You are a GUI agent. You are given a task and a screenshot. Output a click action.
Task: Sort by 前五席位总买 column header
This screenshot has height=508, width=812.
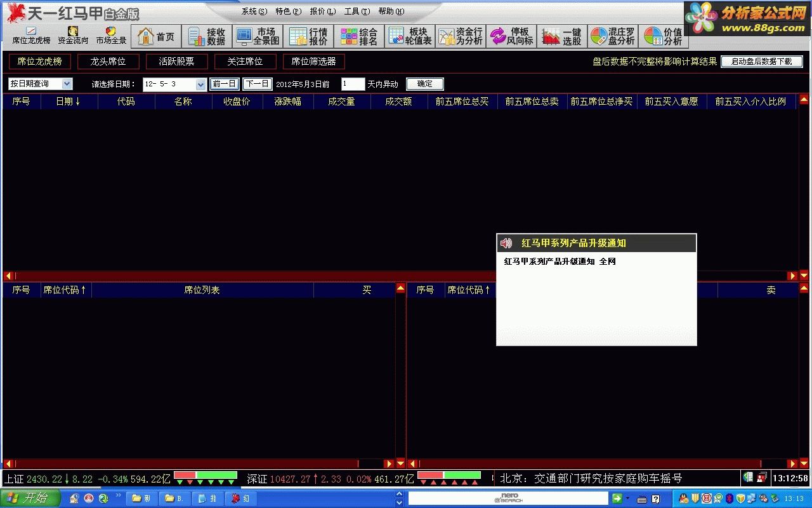(462, 102)
